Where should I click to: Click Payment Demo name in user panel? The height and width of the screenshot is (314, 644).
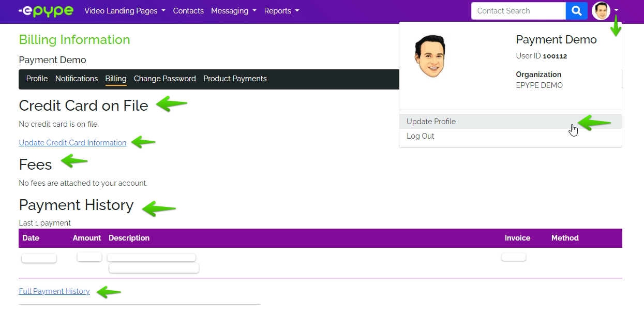click(x=557, y=40)
